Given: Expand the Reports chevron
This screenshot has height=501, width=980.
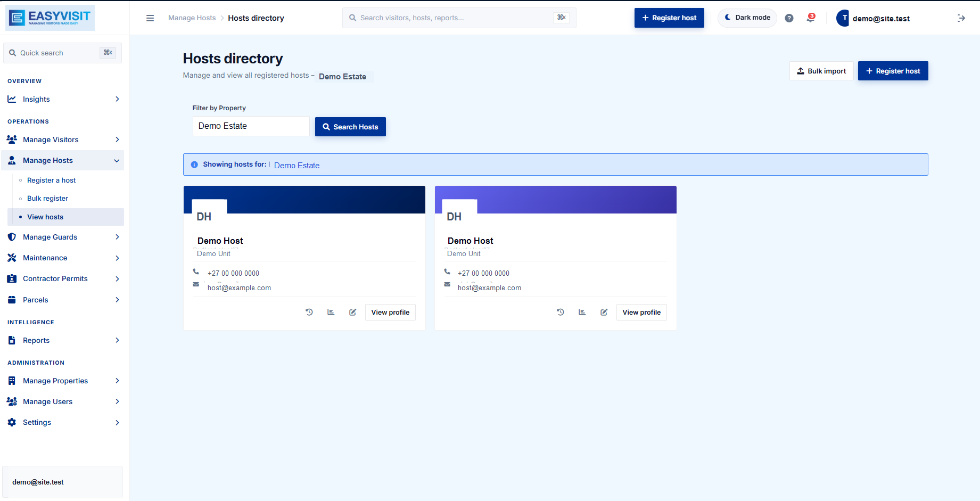Looking at the screenshot, I should (x=117, y=340).
